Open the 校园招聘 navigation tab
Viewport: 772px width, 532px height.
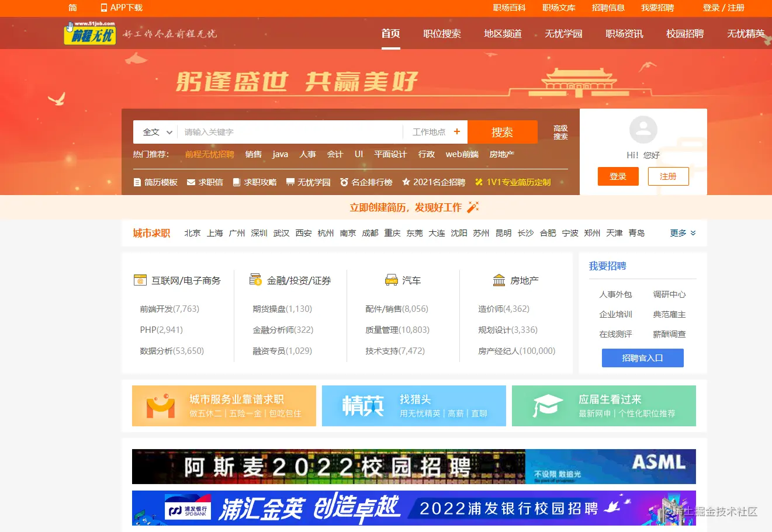685,34
